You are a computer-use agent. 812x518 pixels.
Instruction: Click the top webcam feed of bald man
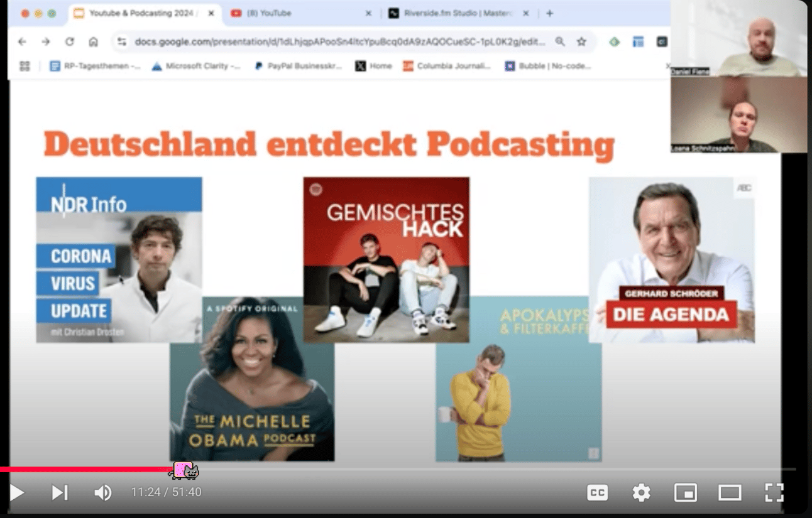[739, 38]
